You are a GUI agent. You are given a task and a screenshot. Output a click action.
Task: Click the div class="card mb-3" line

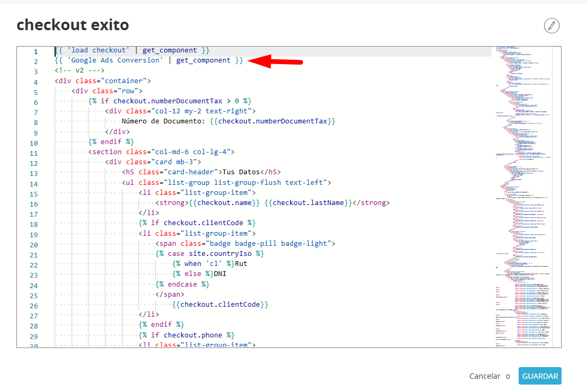click(153, 162)
